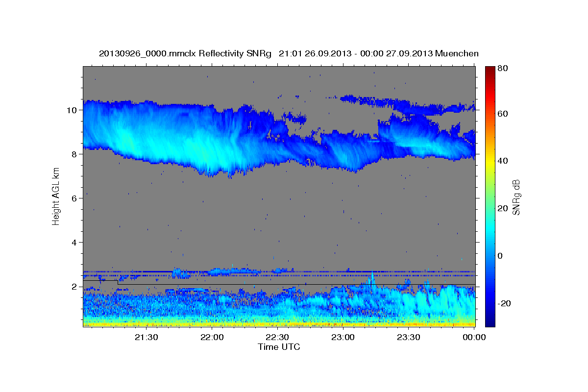Click the colorbar value -20
The height and width of the screenshot is (392, 588).
pyautogui.click(x=504, y=303)
